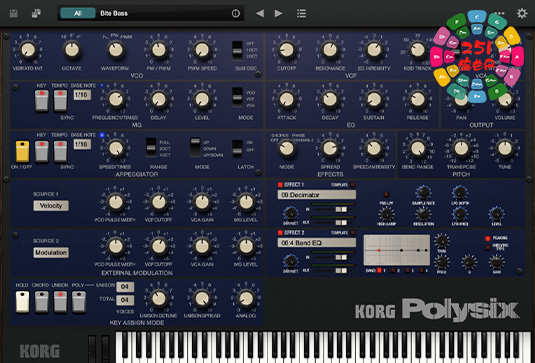Click the VIBRATO INT knob
Image resolution: width=535 pixels, height=363 pixels.
(28, 50)
